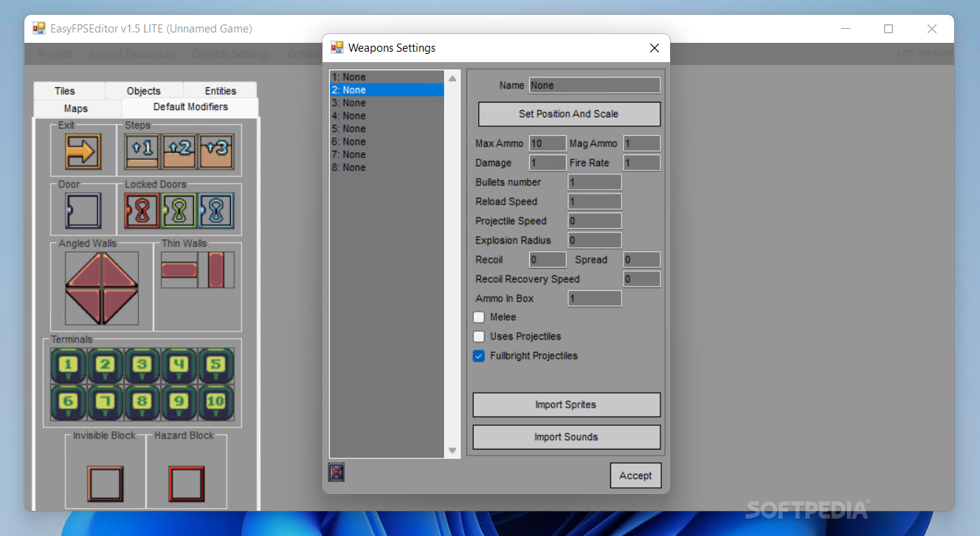Click the Bullets number field
This screenshot has width=980, height=536.
[x=595, y=182]
